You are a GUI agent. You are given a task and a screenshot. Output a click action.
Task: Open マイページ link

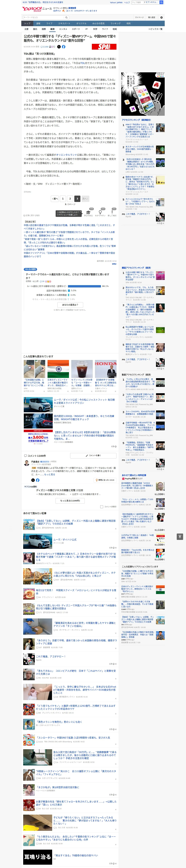139,18
